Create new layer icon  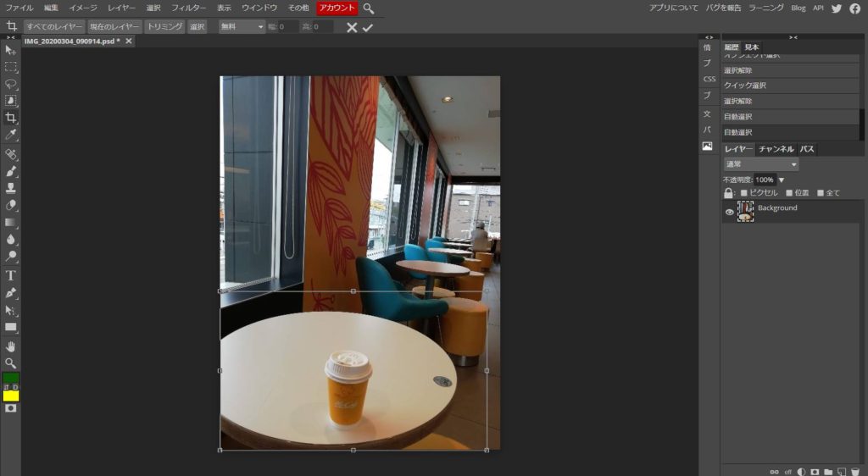click(842, 472)
